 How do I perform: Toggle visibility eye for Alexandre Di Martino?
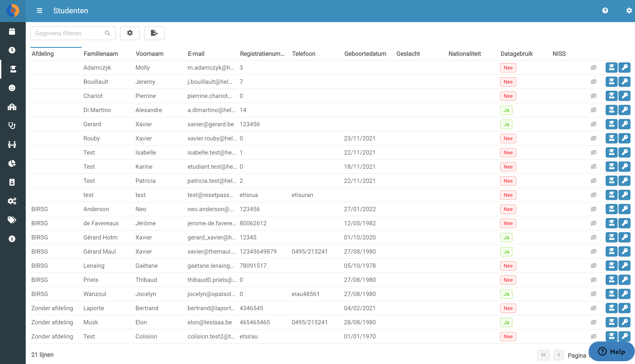coord(593,110)
